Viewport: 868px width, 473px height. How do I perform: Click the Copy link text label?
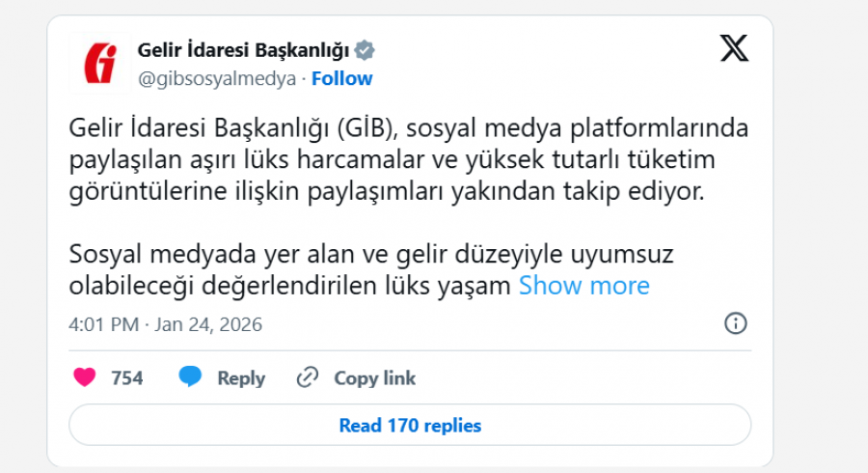coord(375,378)
